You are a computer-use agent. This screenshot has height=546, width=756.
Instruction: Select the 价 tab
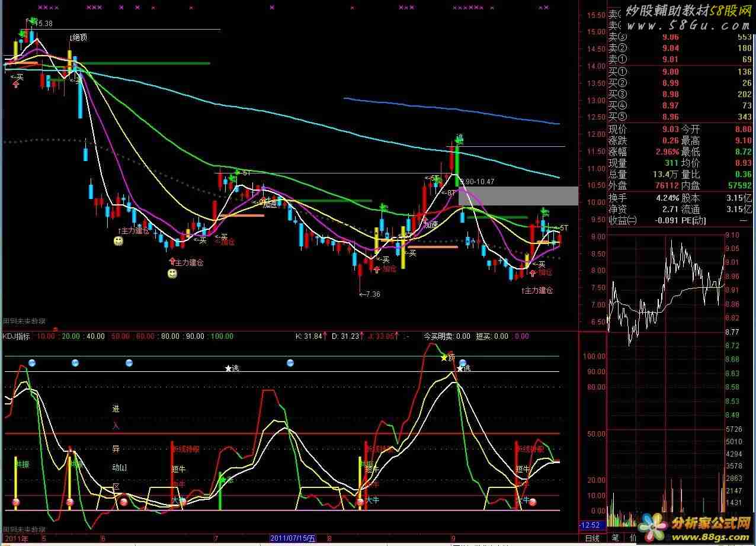[632, 538]
